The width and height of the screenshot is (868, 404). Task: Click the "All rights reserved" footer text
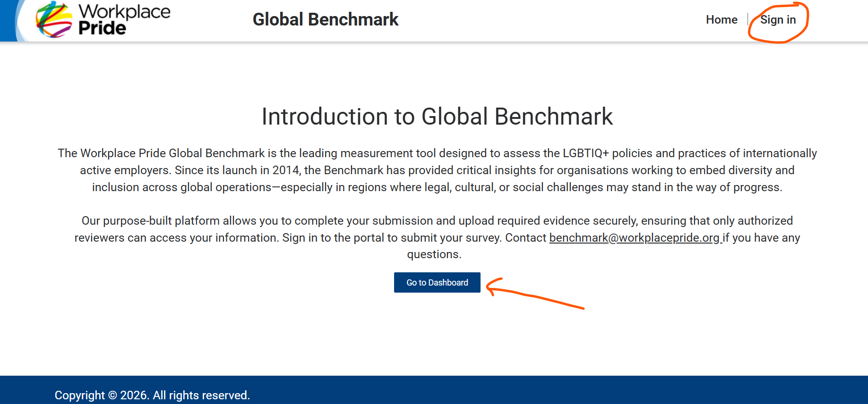coord(201,396)
